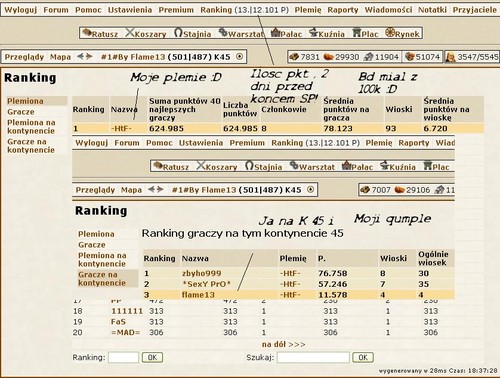500x378 pixels.
Task: Open Stajnia stable in top toolbar
Action: pyautogui.click(x=193, y=34)
